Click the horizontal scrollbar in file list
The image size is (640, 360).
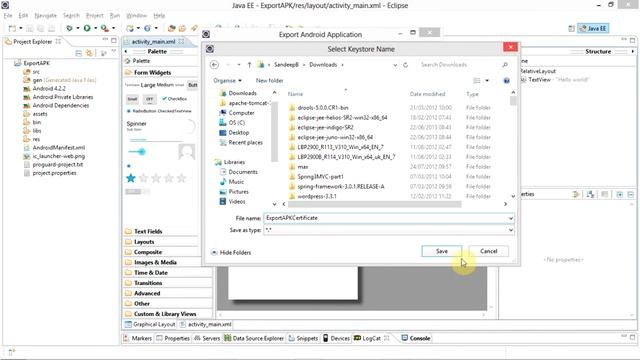pyautogui.click(x=375, y=204)
